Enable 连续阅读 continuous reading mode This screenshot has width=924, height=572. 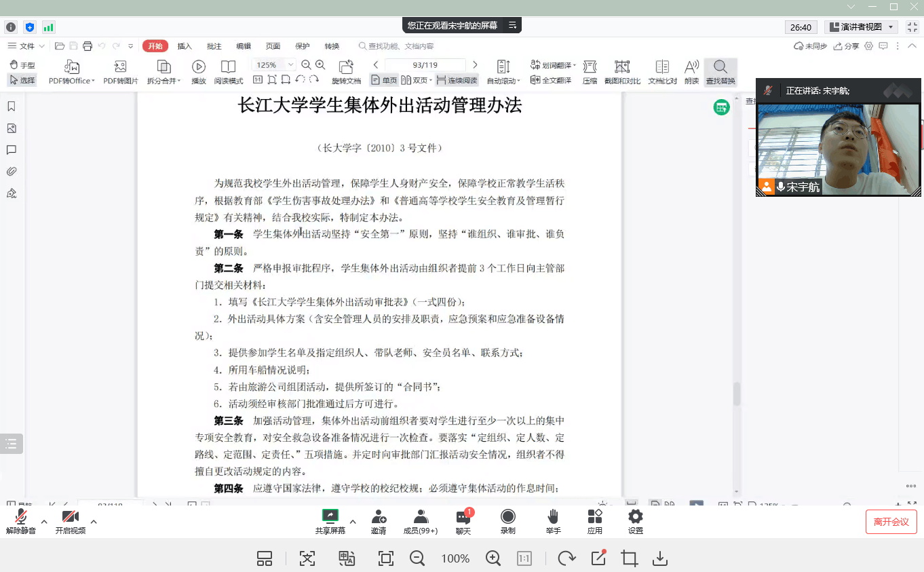457,80
